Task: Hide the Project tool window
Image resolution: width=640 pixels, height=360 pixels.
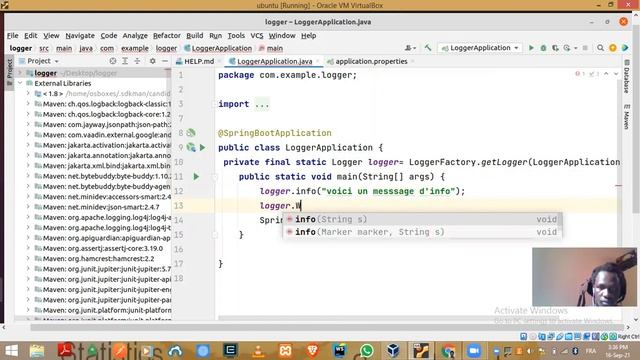Action: [165, 61]
